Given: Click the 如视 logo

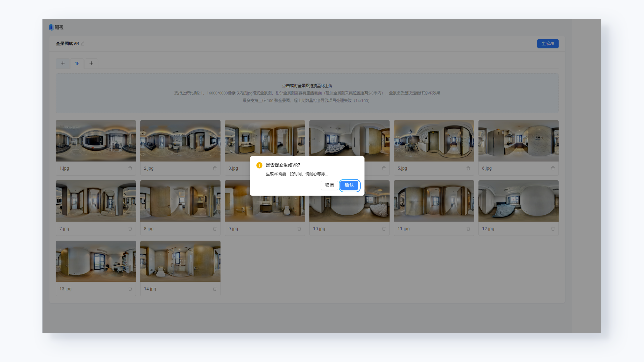Looking at the screenshot, I should 57,27.
